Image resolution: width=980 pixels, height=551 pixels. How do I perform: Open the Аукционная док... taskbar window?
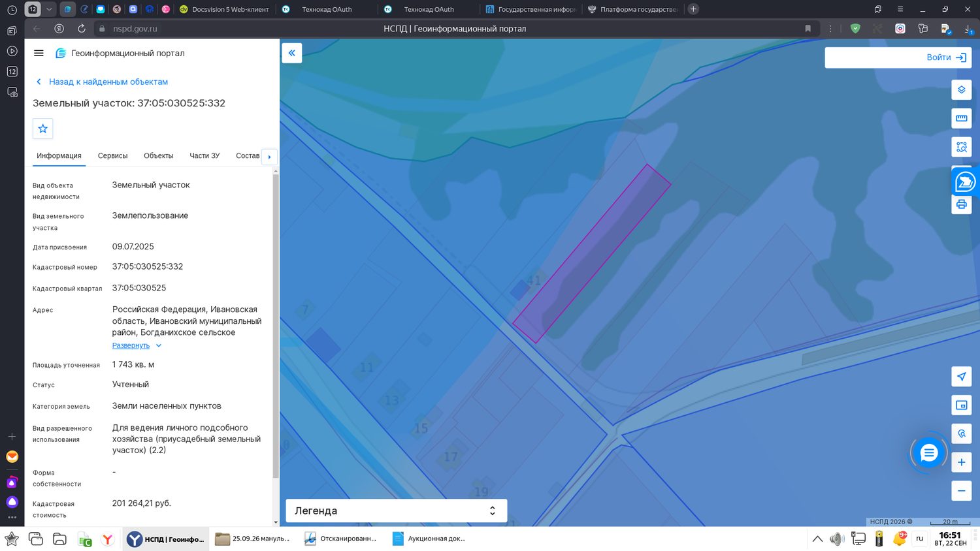click(430, 539)
